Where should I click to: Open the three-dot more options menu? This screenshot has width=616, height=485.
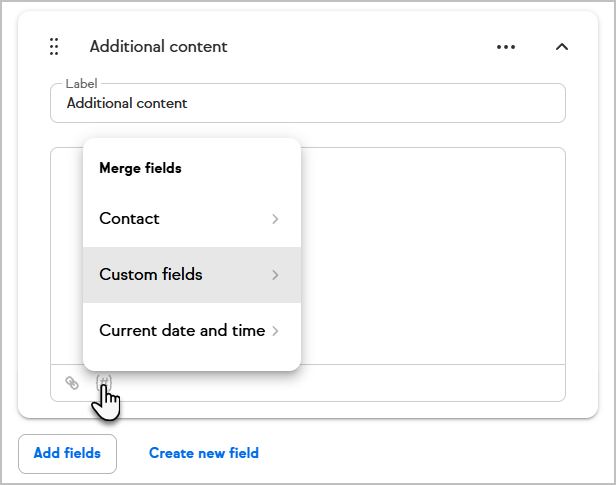pos(506,47)
